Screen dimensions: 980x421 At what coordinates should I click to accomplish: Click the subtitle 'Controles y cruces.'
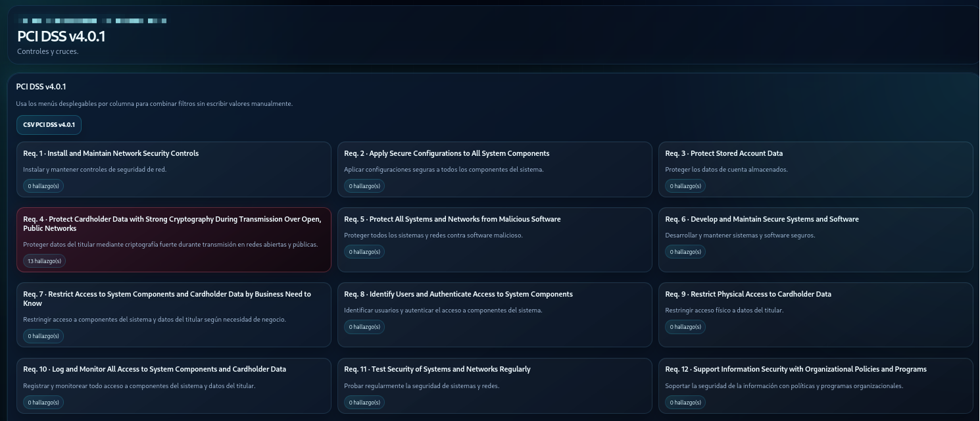[x=47, y=51]
